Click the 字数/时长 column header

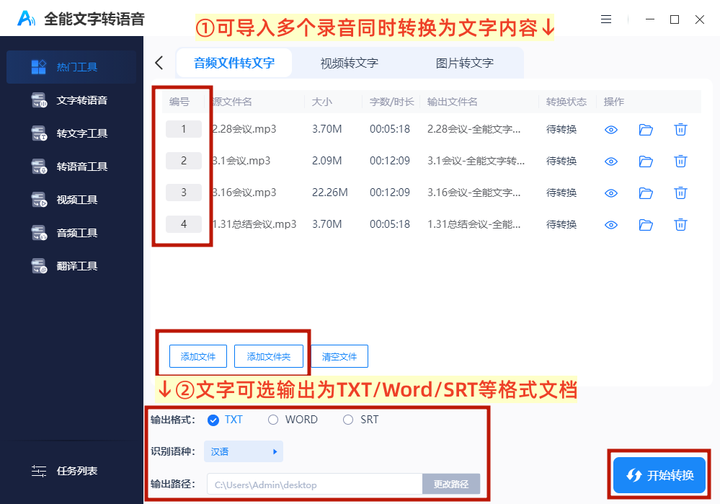[392, 101]
